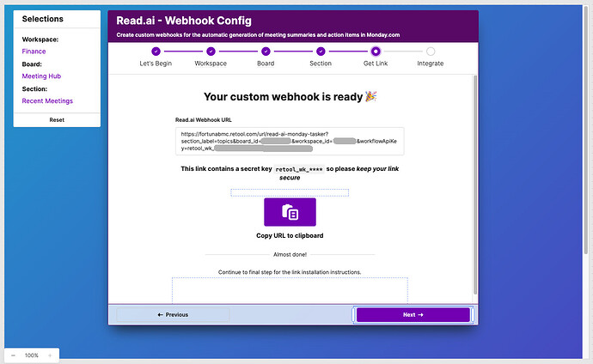Click the Section step checkmark circle
This screenshot has height=364, width=593.
(x=321, y=52)
